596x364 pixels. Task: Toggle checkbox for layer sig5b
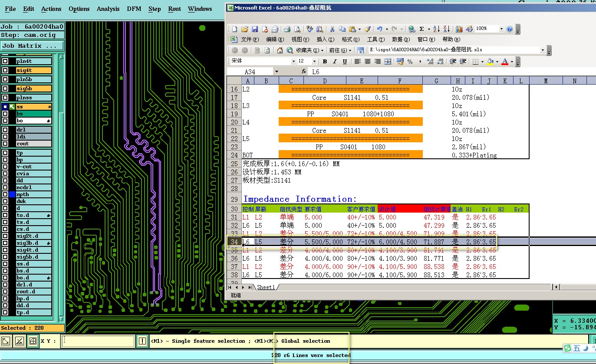(x=5, y=89)
